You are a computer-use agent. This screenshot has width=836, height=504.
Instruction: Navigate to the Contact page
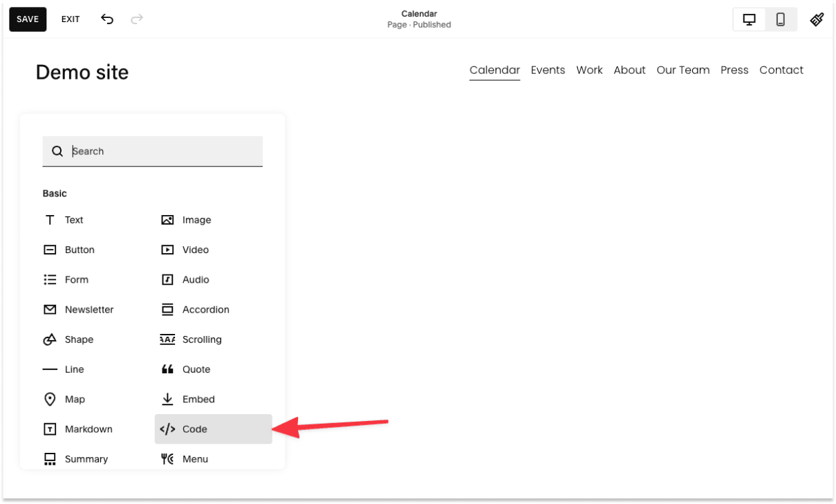coord(781,70)
